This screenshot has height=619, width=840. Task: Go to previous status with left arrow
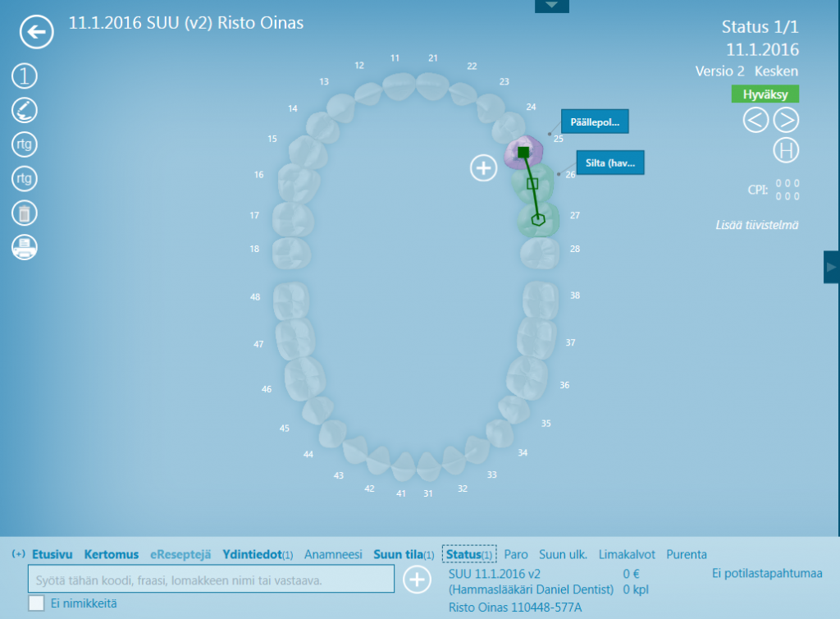coord(756,120)
